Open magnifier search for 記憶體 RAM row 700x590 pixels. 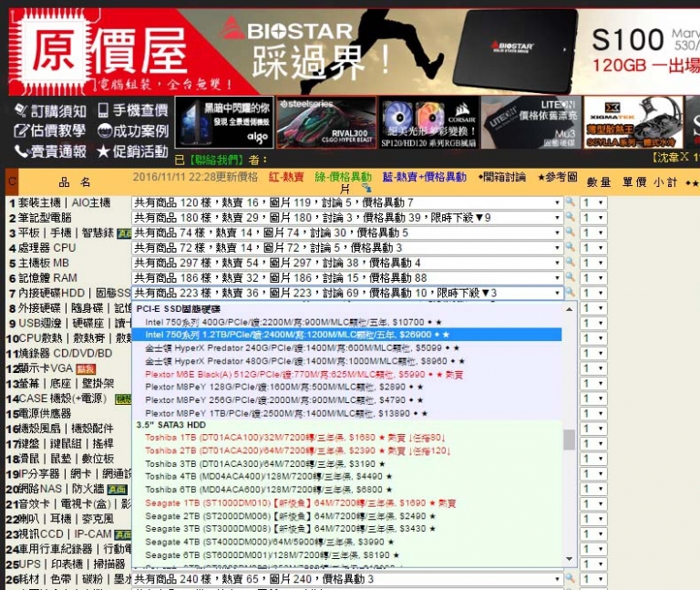point(570,277)
